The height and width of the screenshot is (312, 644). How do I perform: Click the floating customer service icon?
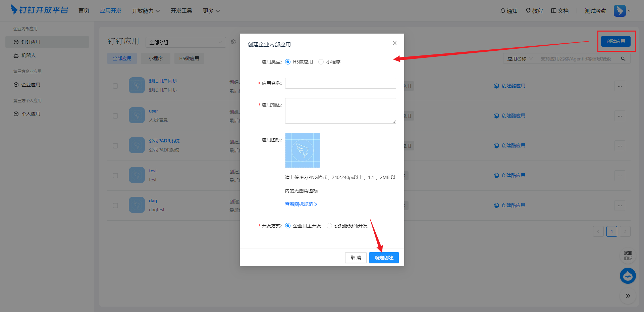tap(628, 276)
